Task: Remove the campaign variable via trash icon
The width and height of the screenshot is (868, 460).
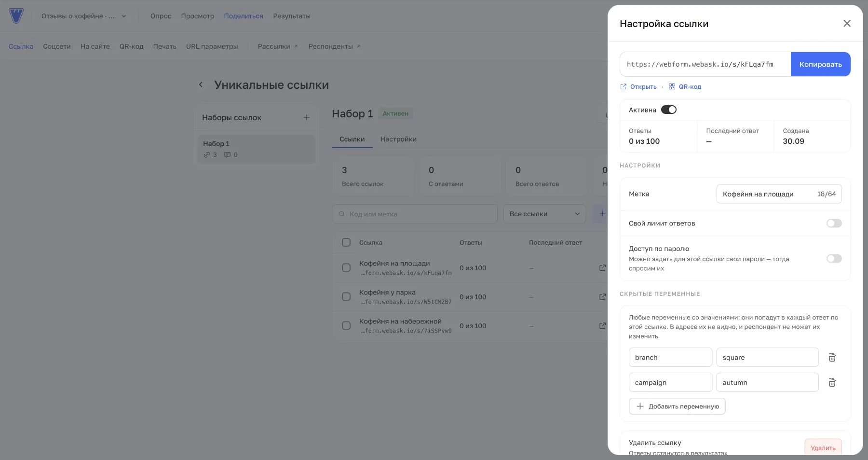Action: [832, 383]
